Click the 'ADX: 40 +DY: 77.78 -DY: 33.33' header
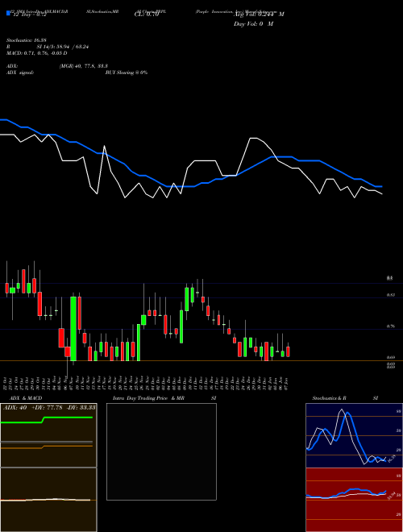The image size is (403, 532). coord(49,408)
